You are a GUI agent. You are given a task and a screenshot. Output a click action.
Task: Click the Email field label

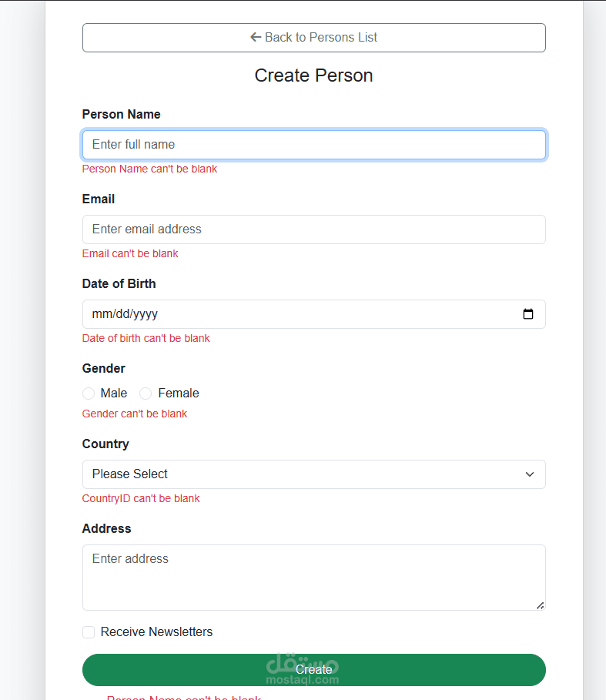tap(98, 199)
